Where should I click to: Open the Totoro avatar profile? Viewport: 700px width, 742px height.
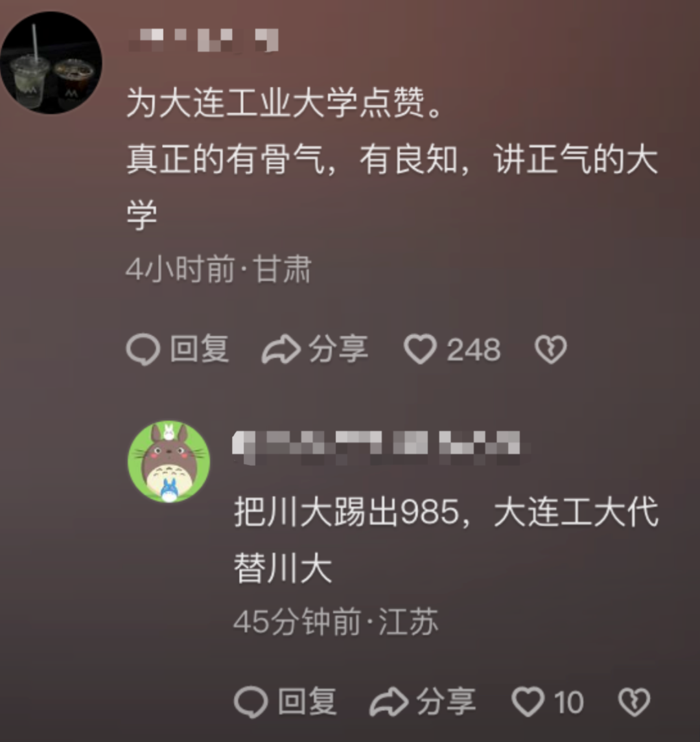pyautogui.click(x=169, y=461)
